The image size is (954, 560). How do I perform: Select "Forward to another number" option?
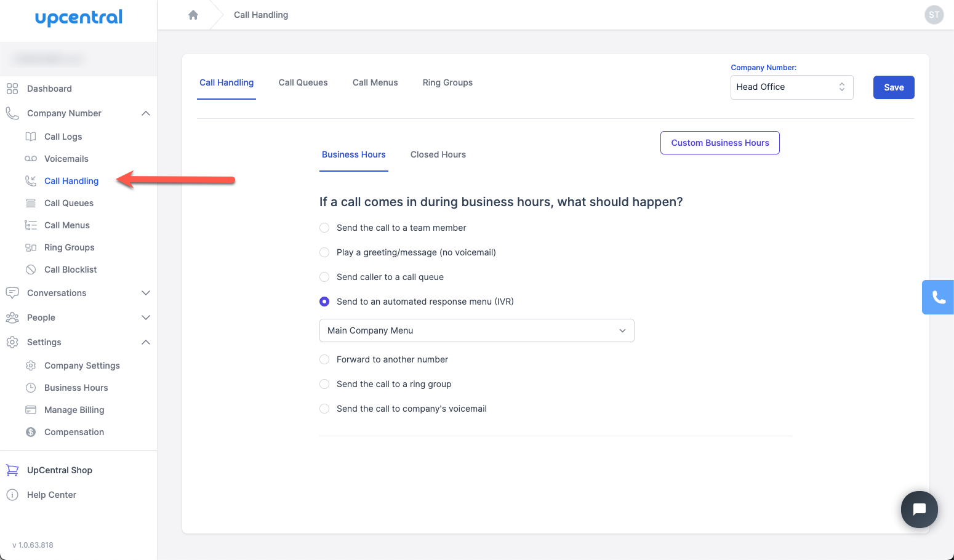point(324,359)
